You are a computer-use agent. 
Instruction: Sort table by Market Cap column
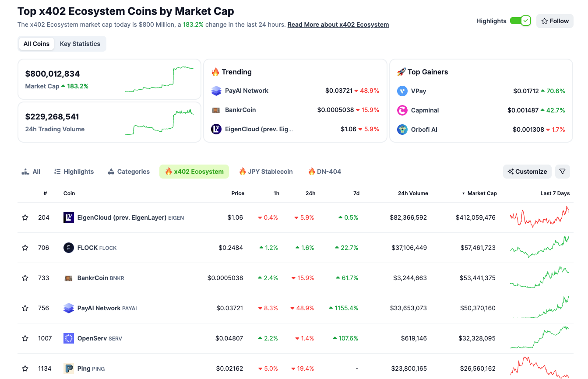[x=482, y=193]
